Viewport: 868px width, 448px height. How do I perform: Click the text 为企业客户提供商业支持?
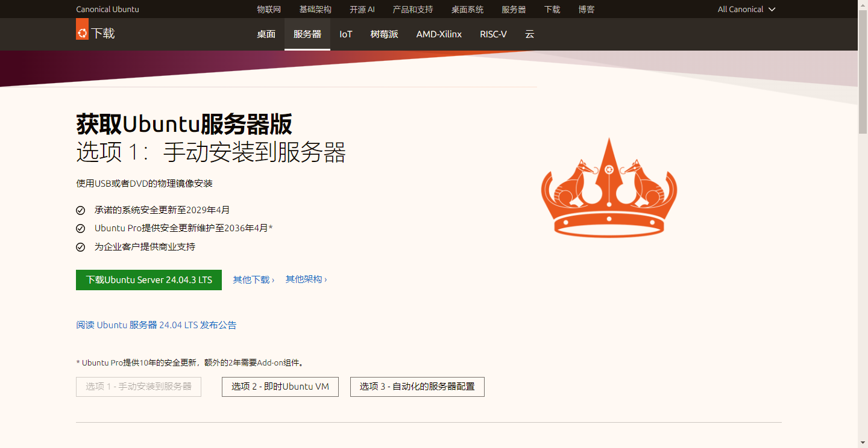pos(145,247)
